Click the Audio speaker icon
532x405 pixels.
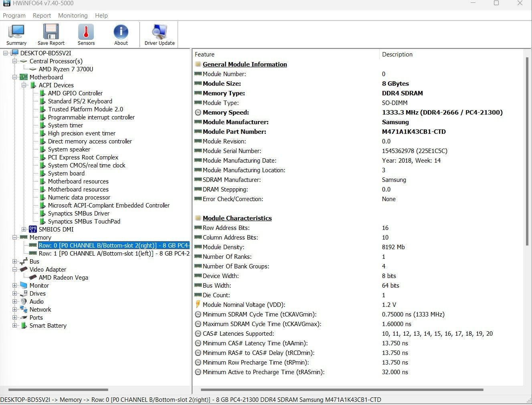[x=24, y=301]
